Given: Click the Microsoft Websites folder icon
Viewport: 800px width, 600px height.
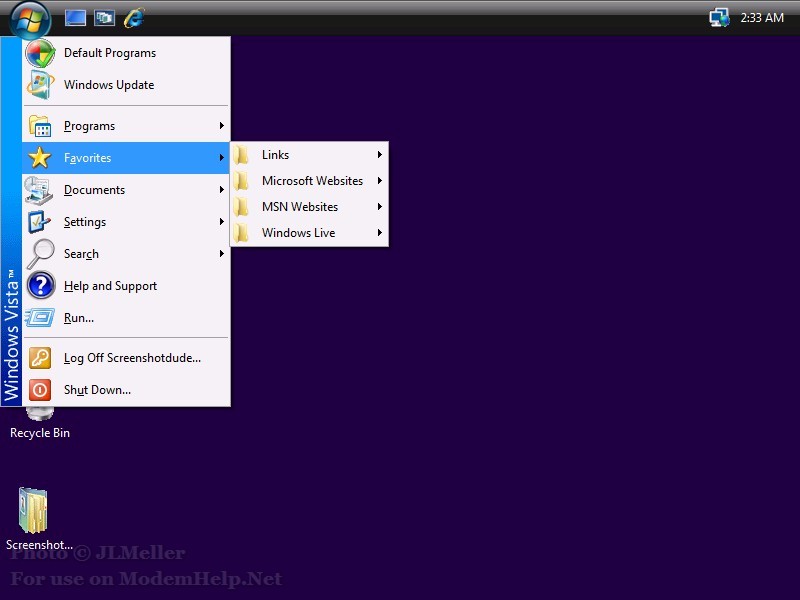Looking at the screenshot, I should tap(242, 181).
